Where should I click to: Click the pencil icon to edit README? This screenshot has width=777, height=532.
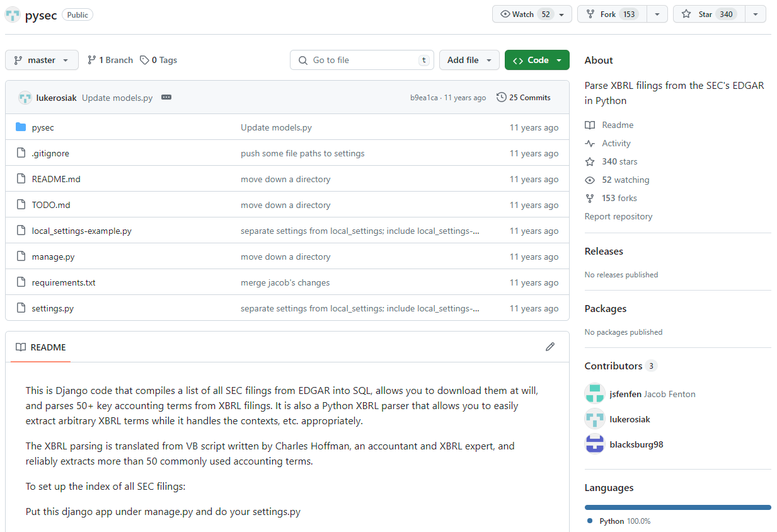pyautogui.click(x=550, y=347)
